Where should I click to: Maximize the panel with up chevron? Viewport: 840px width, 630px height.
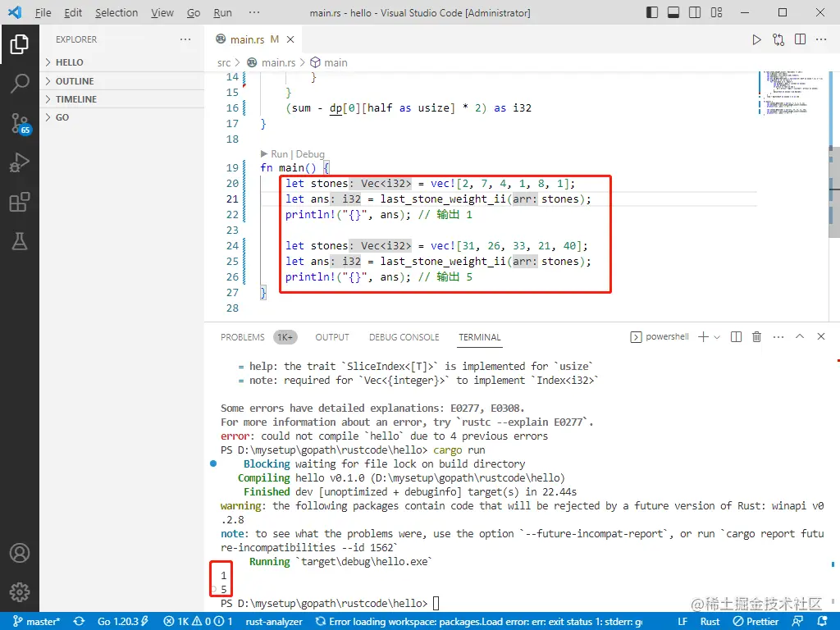800,336
